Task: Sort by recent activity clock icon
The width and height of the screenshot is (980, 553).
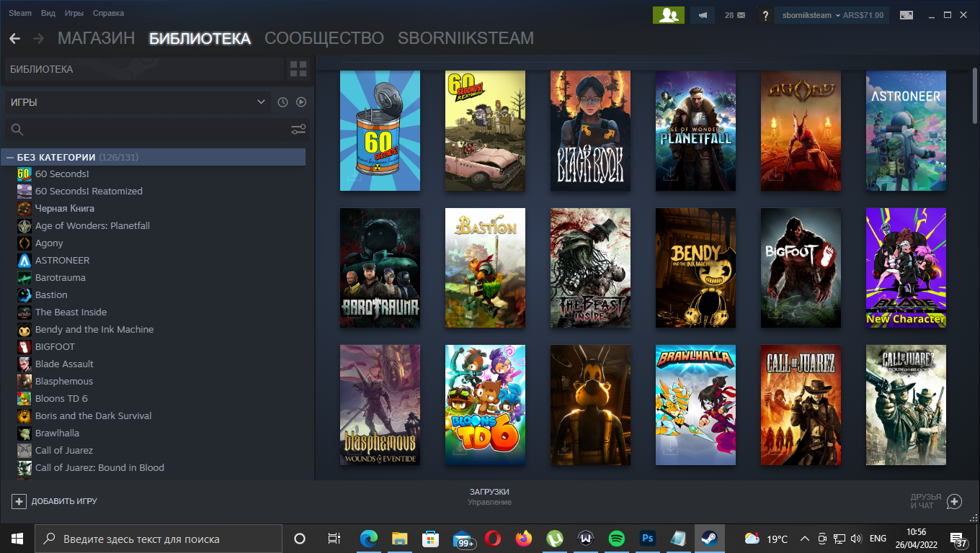Action: (x=282, y=102)
